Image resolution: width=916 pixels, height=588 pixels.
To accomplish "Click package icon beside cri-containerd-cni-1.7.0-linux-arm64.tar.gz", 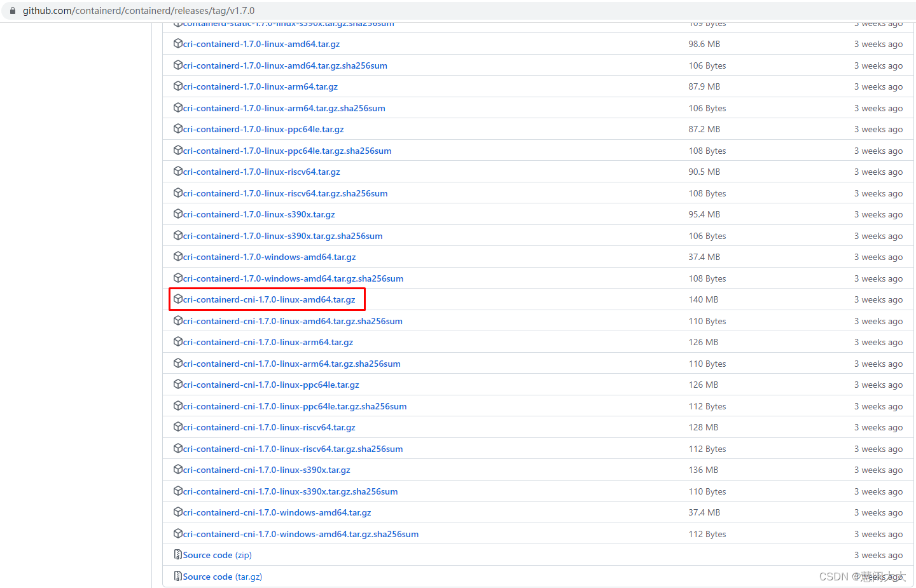I will [x=178, y=341].
